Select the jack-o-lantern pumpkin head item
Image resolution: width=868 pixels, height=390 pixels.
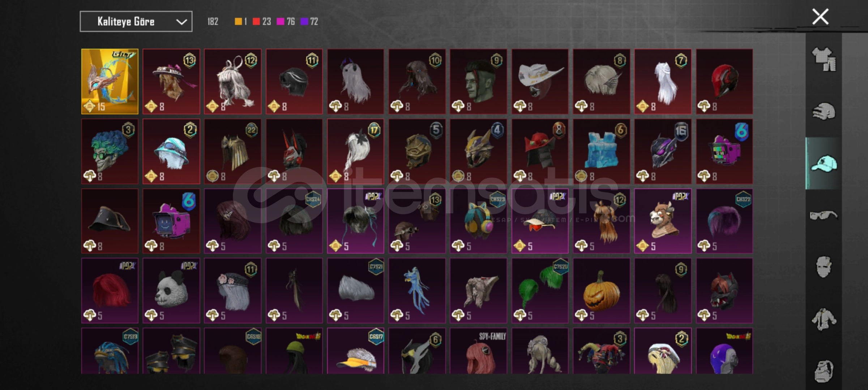601,291
